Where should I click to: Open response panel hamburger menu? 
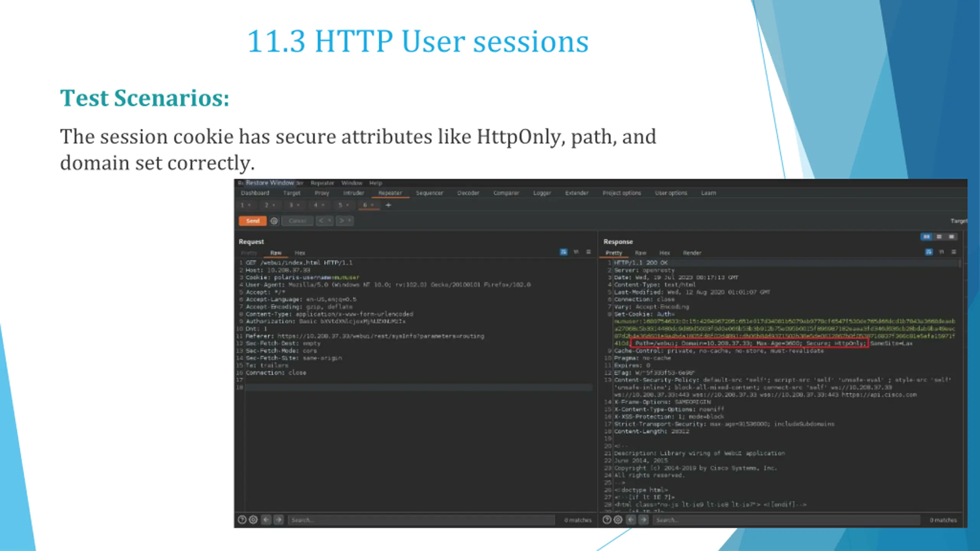pyautogui.click(x=954, y=252)
